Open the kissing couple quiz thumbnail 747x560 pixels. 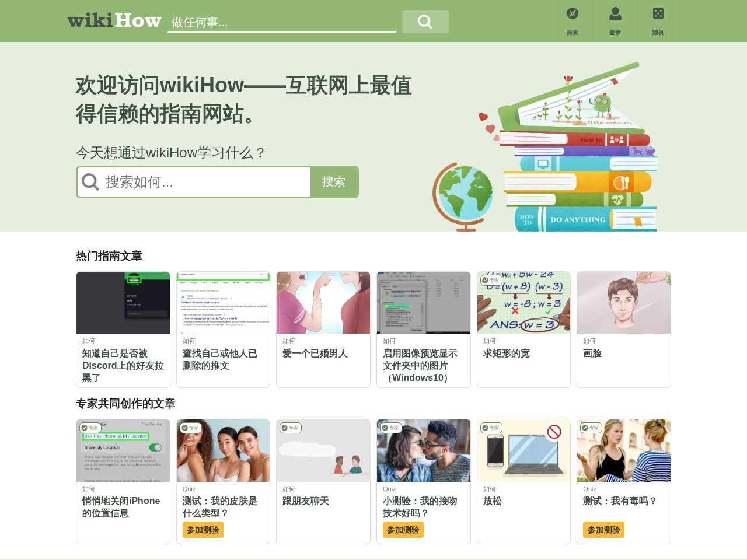click(x=424, y=450)
